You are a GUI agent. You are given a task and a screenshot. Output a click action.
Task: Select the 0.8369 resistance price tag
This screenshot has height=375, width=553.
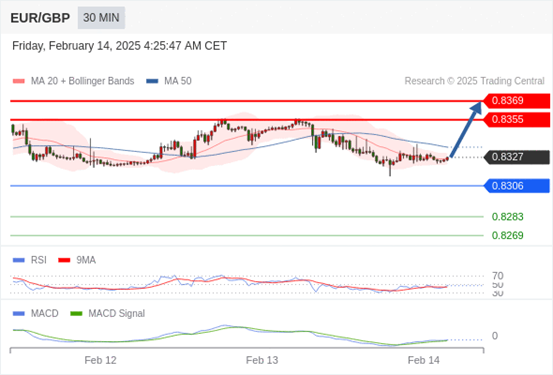pos(516,101)
